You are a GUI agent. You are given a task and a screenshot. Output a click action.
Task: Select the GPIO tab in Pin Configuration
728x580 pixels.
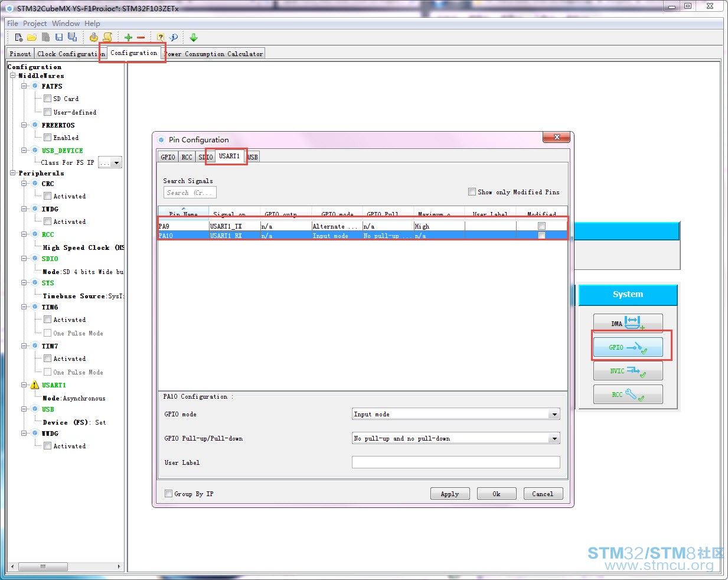168,157
